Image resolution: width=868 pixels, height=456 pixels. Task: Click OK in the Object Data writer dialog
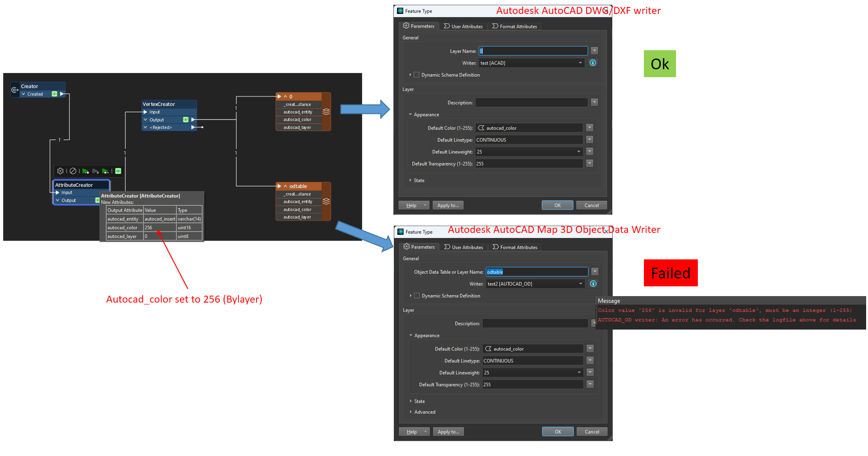558,432
